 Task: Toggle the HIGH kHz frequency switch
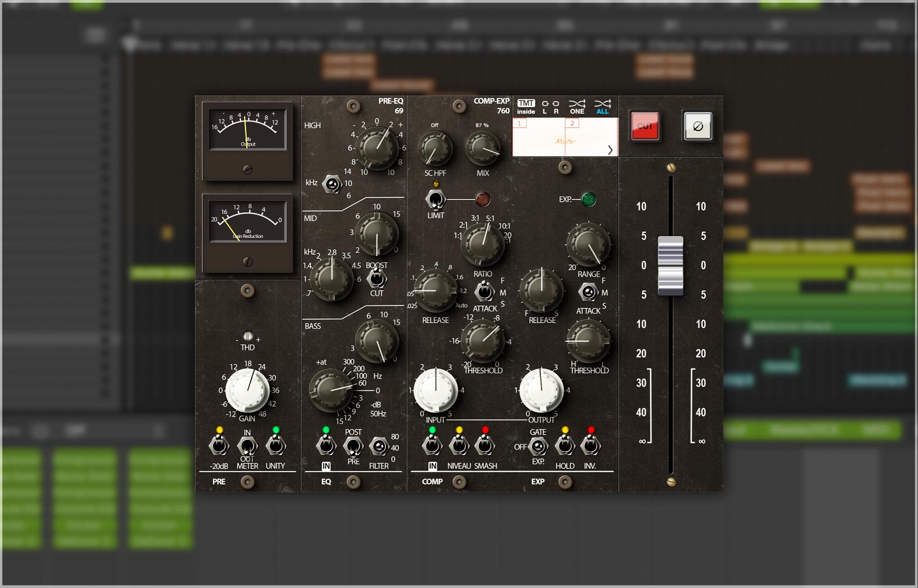pos(332,184)
